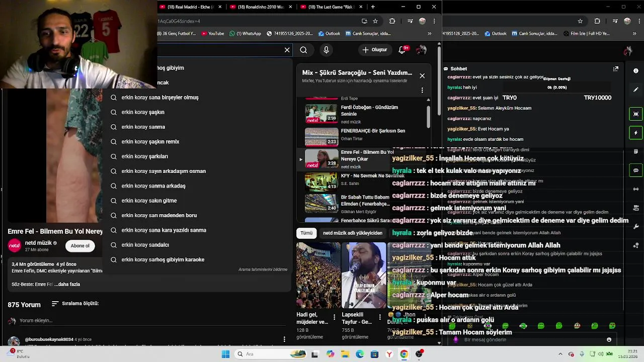Click the purple microphone icon in chat box
644x362 pixels.
pyautogui.click(x=456, y=340)
